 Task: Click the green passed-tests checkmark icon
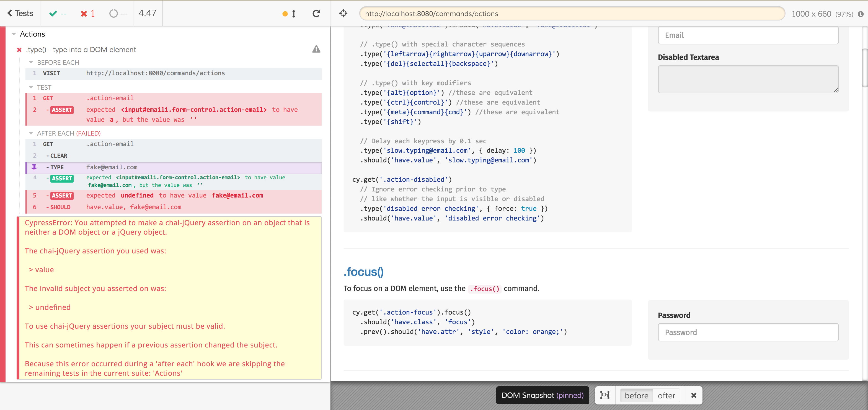[x=53, y=14]
